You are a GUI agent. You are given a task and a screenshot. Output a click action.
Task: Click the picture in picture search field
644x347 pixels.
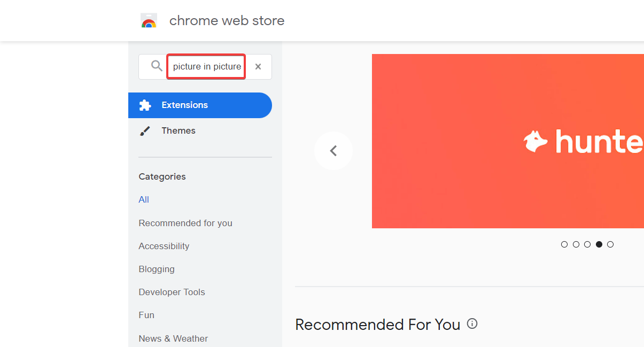point(206,67)
